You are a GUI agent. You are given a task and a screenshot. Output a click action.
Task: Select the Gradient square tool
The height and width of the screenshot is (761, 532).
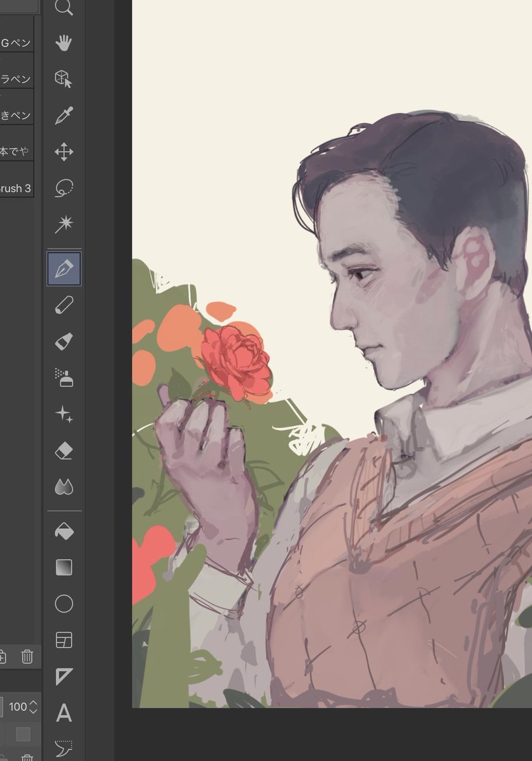[x=64, y=568]
